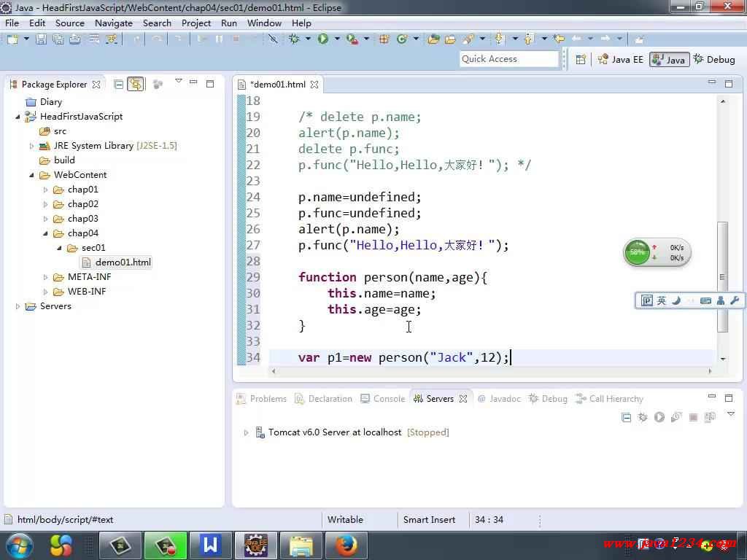Expand the META-INF folder
747x560 pixels.
click(45, 277)
